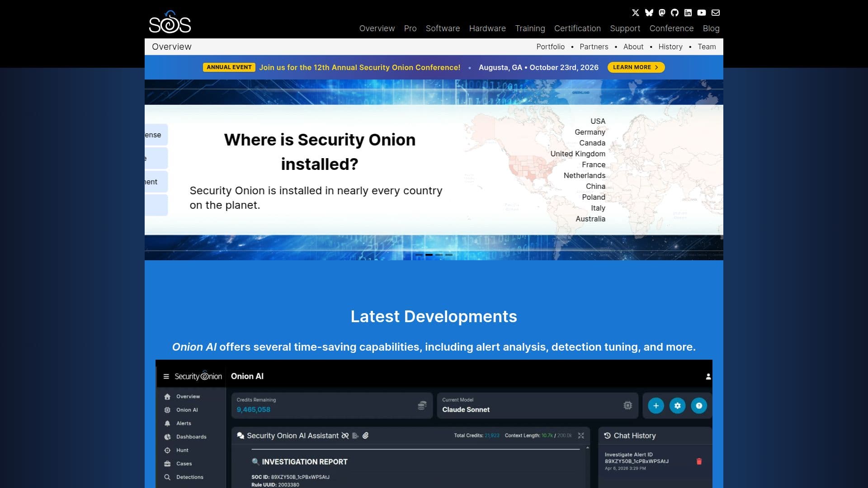Click the 'USA' country label
Viewport: 868px width, 488px height.
pos(598,121)
